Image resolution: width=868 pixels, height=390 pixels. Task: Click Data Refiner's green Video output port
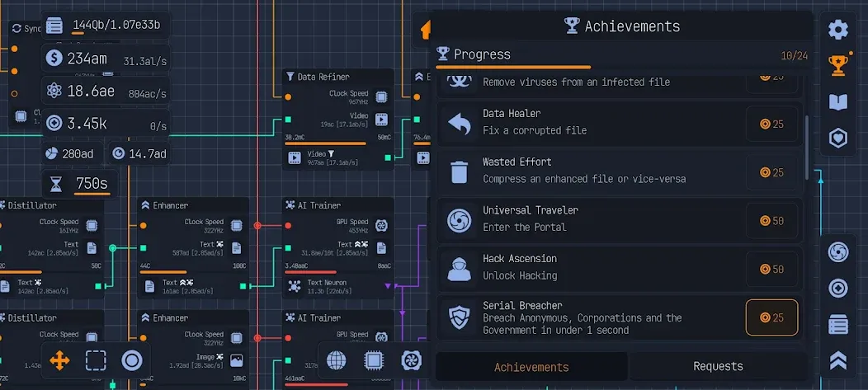click(388, 157)
